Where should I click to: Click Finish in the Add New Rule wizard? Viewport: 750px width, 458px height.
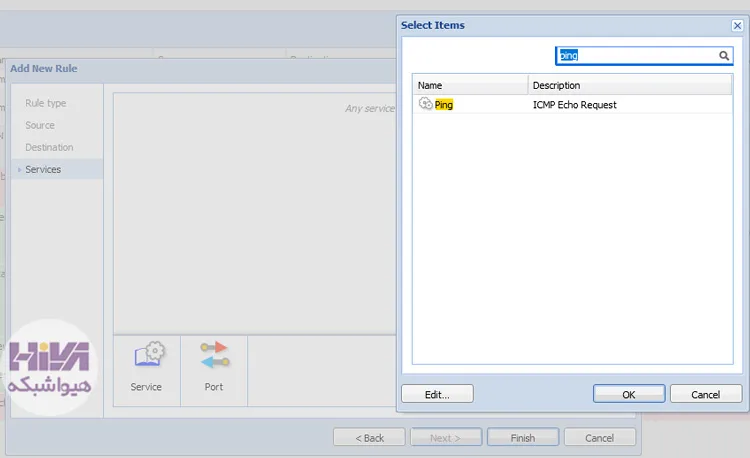click(523, 437)
